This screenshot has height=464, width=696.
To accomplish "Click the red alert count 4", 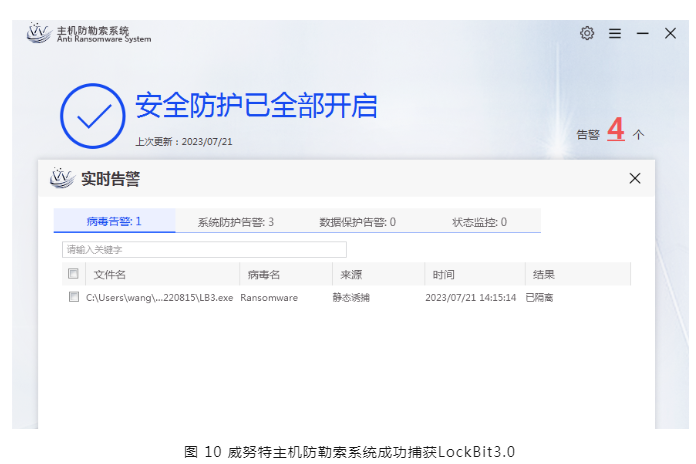I will [x=615, y=131].
